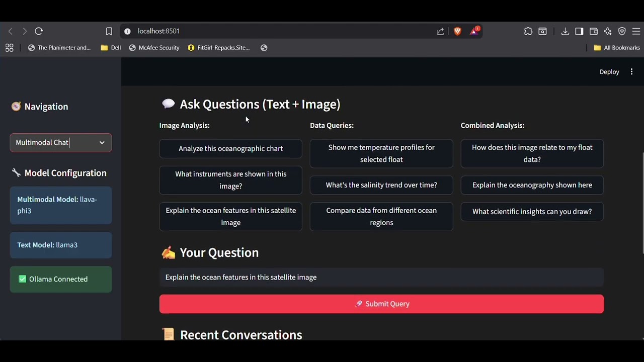
Task: Click the 'Text Model: llama3' label
Action: (47, 245)
